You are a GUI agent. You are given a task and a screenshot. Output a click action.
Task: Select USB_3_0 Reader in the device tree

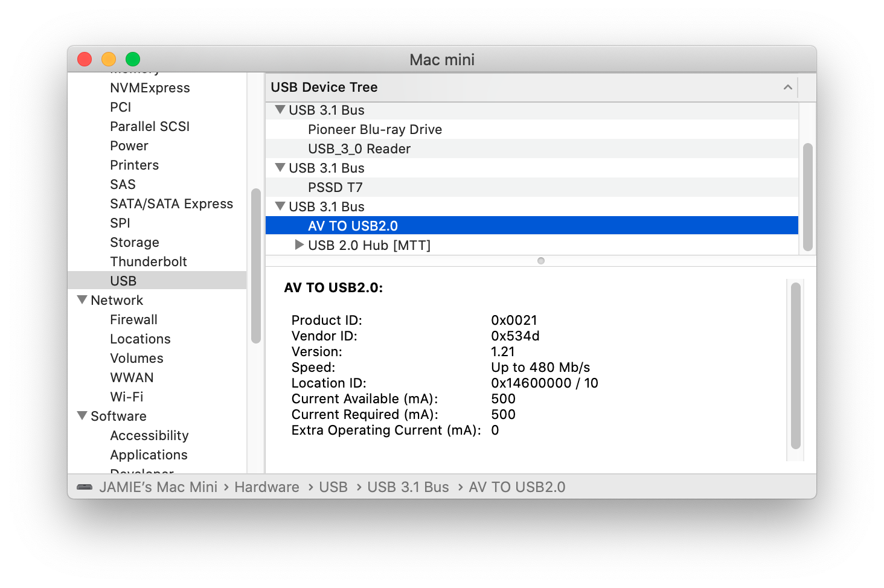359,149
